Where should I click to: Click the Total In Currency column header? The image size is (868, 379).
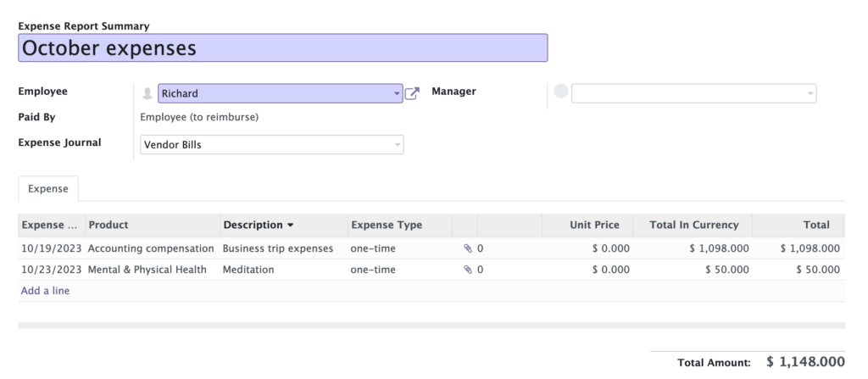tap(693, 225)
